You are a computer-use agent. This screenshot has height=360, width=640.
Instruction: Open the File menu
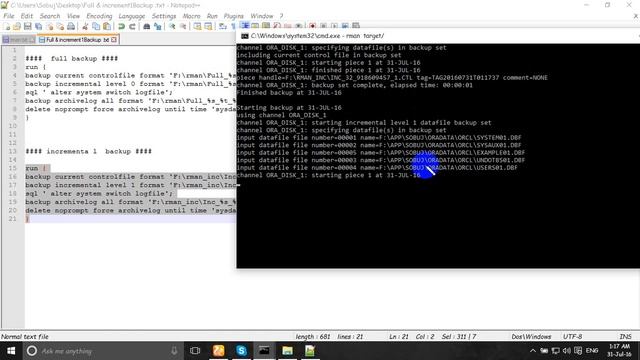(9, 16)
